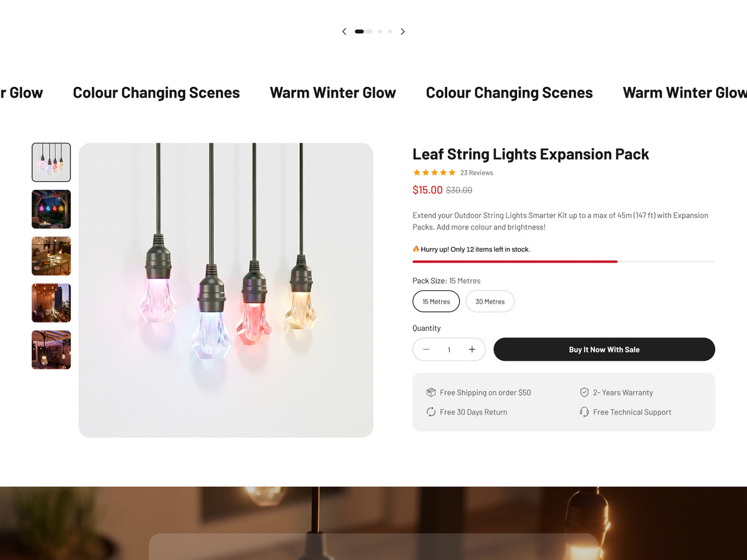The width and height of the screenshot is (747, 560).
Task: Open the 23 Reviews link
Action: tap(477, 173)
